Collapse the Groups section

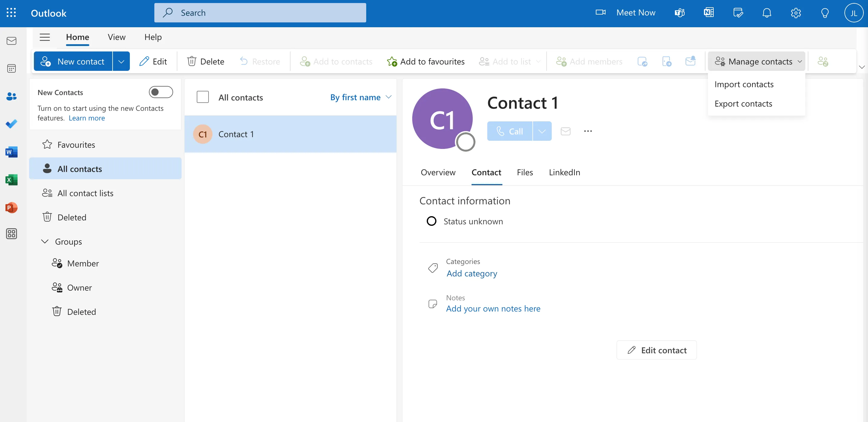coord(44,241)
